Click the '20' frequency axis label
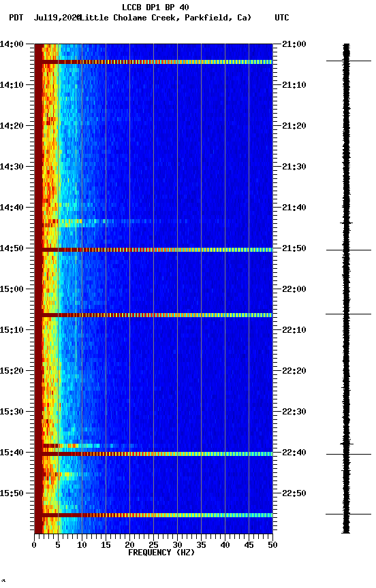376x588 pixels. click(129, 545)
